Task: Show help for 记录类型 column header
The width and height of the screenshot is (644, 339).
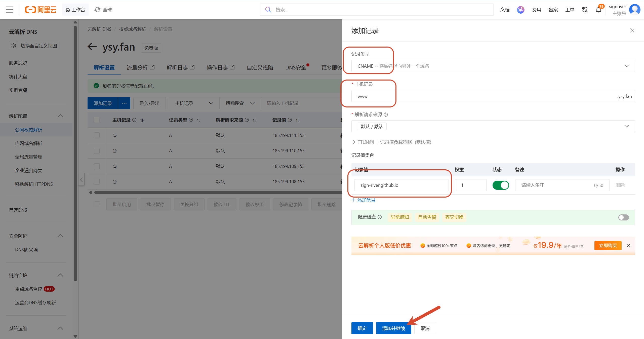Action: (x=191, y=120)
